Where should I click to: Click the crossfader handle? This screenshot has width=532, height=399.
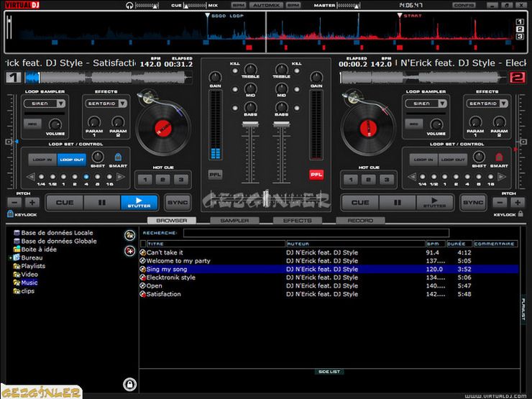(267, 198)
